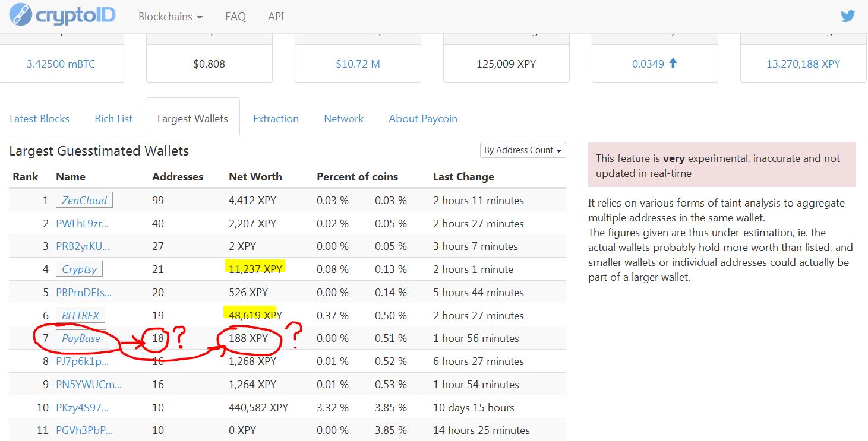Screen dimensions: 868x441
Task: Open wallet PRB2yrKU...
Action: point(83,246)
